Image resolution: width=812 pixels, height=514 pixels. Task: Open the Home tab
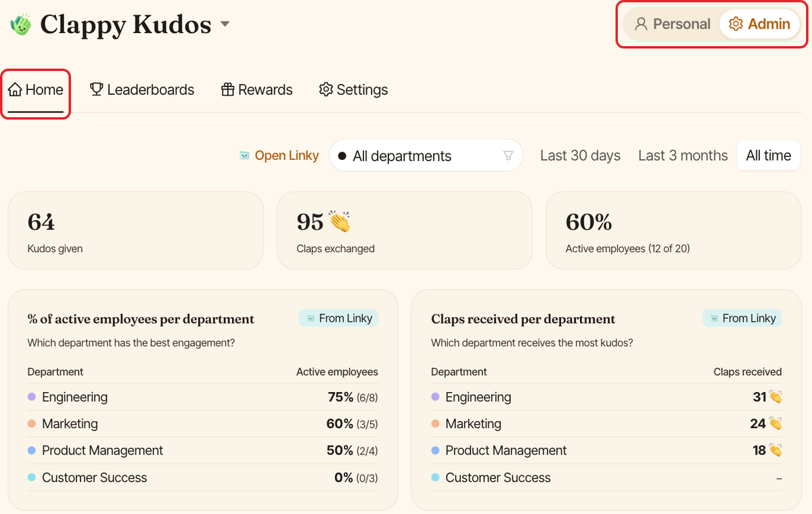click(x=36, y=90)
